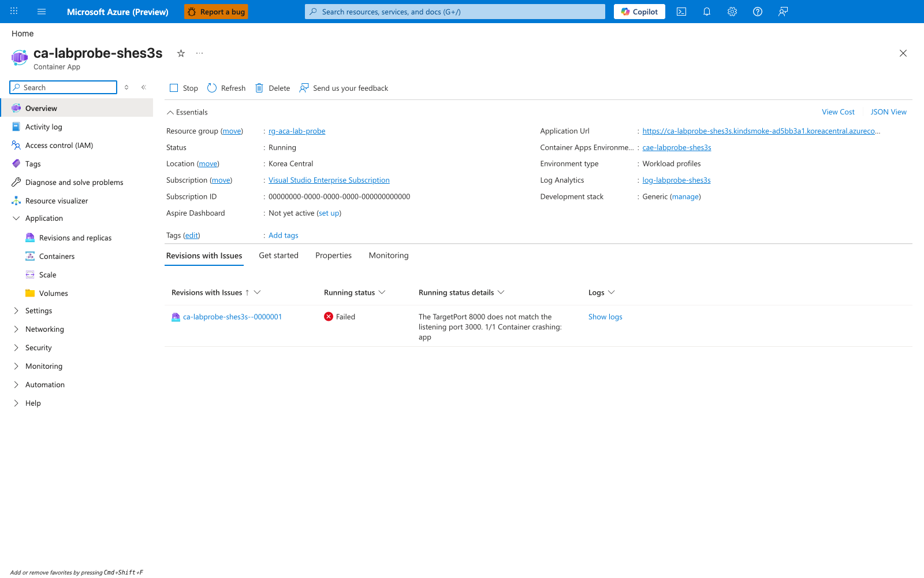924x578 pixels.
Task: Collapse the Essentials section
Action: click(x=187, y=112)
